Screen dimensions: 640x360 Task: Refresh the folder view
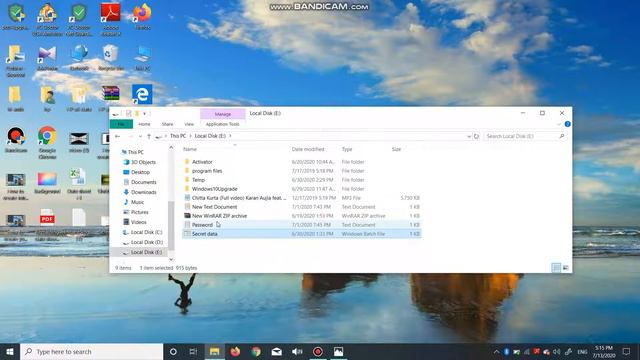pyautogui.click(x=476, y=136)
